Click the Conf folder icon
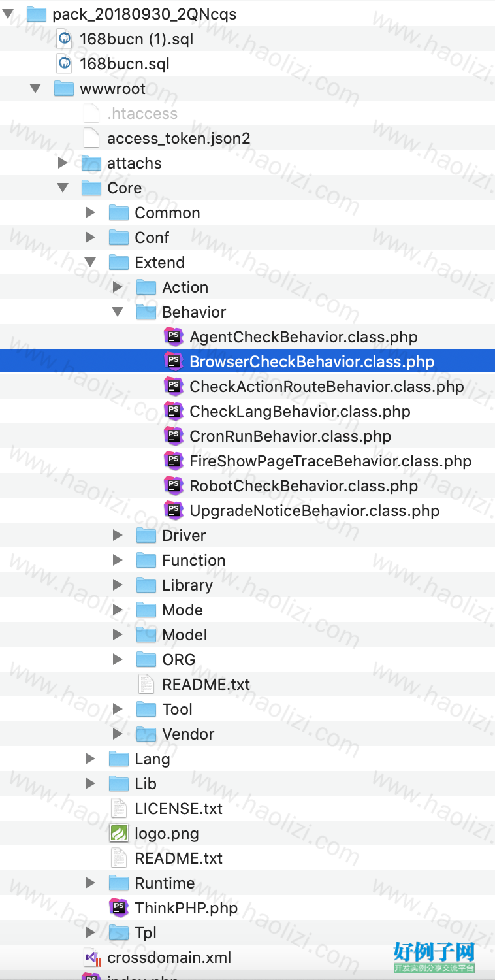Screen dimensions: 495x980 tap(119, 238)
